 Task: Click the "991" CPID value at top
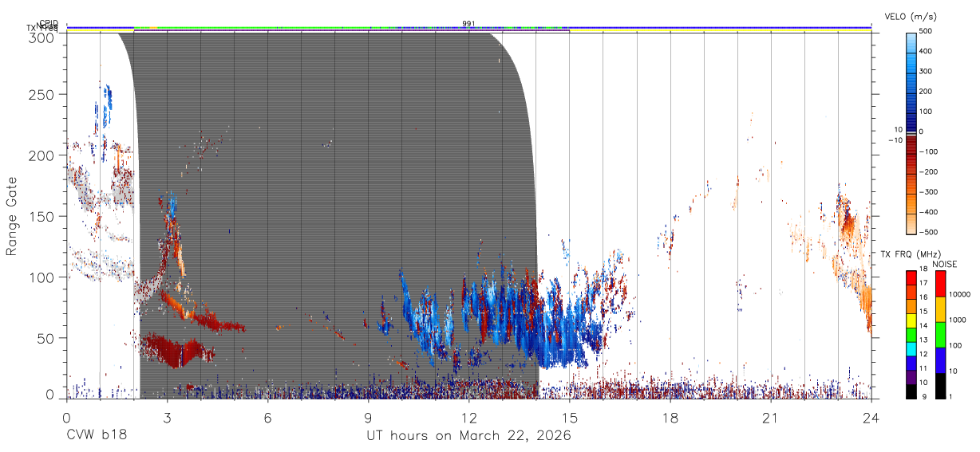click(468, 23)
